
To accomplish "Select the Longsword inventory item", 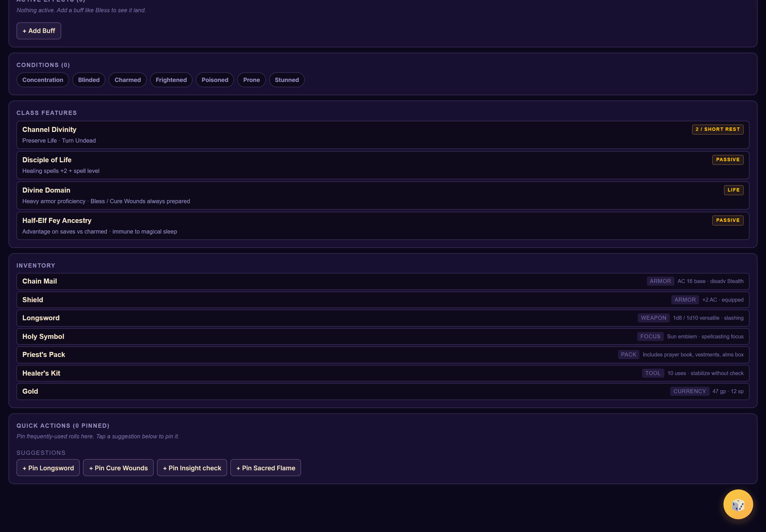I will pos(383,318).
